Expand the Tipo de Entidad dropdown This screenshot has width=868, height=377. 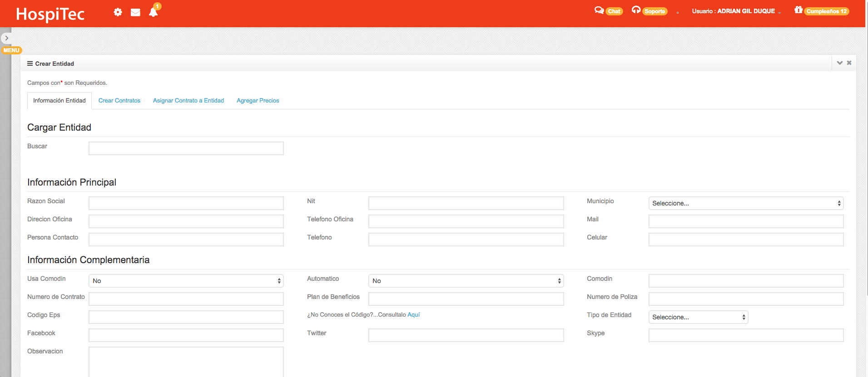698,317
